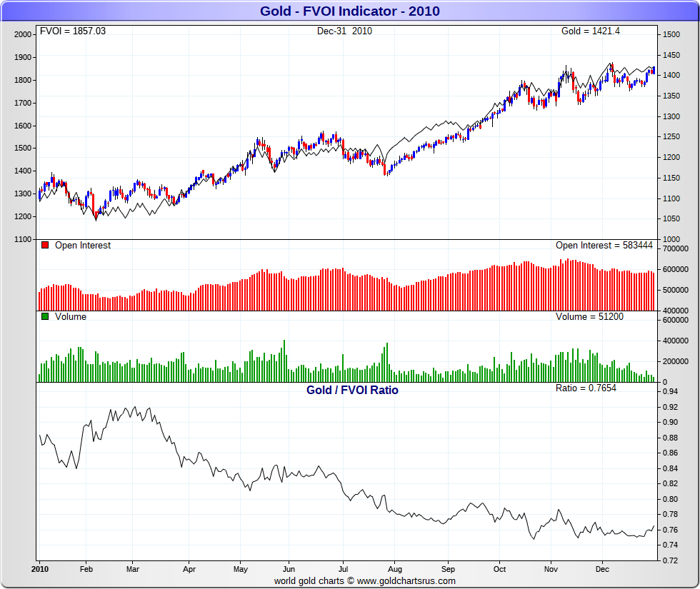Click the tallest volume bar near June
Screen dimensions: 700x589
(x=284, y=361)
